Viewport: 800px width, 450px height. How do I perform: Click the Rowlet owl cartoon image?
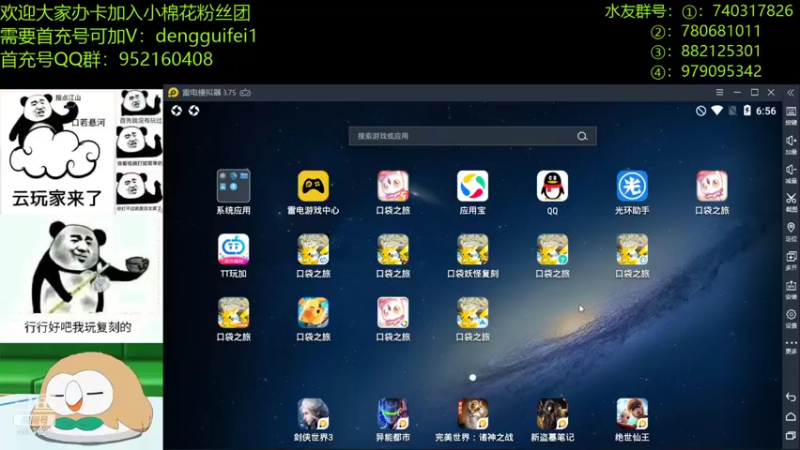pos(81,396)
